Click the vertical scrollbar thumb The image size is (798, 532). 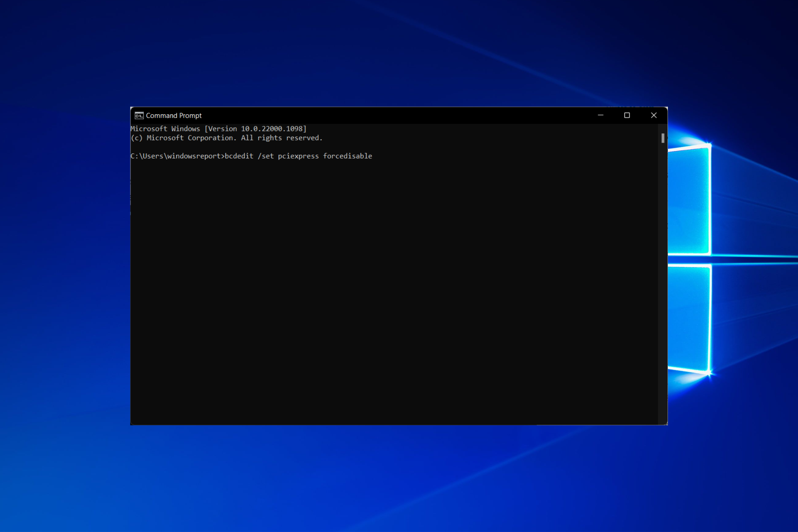pyautogui.click(x=663, y=138)
